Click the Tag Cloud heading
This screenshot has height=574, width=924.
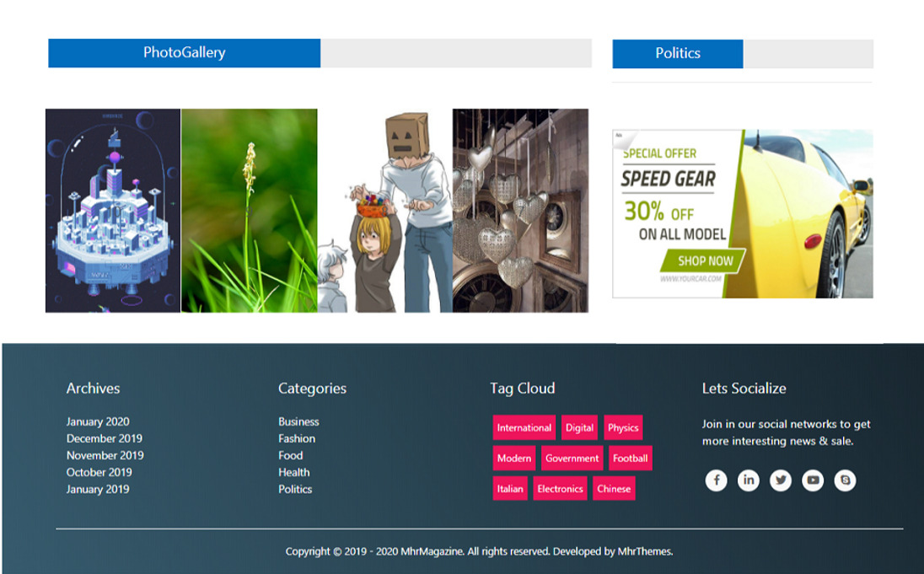(x=523, y=389)
